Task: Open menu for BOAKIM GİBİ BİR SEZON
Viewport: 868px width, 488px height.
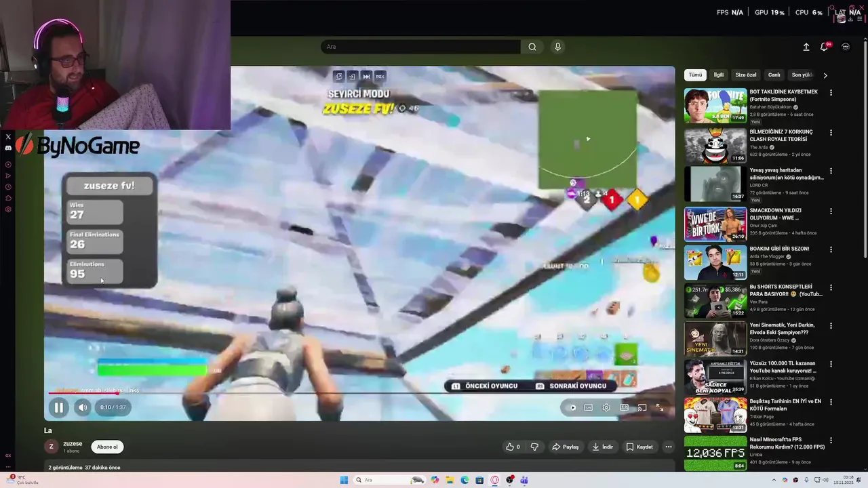Action: pyautogui.click(x=831, y=249)
